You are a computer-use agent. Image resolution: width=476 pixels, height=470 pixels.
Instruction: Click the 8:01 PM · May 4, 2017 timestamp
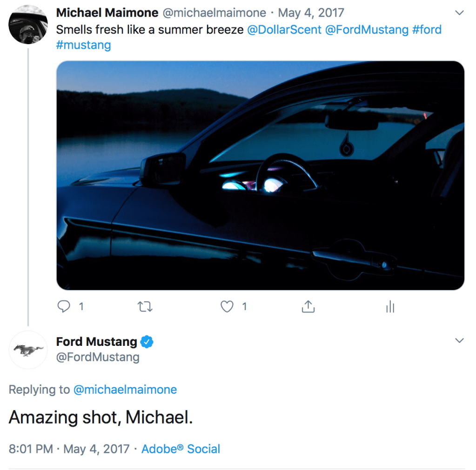pos(69,449)
